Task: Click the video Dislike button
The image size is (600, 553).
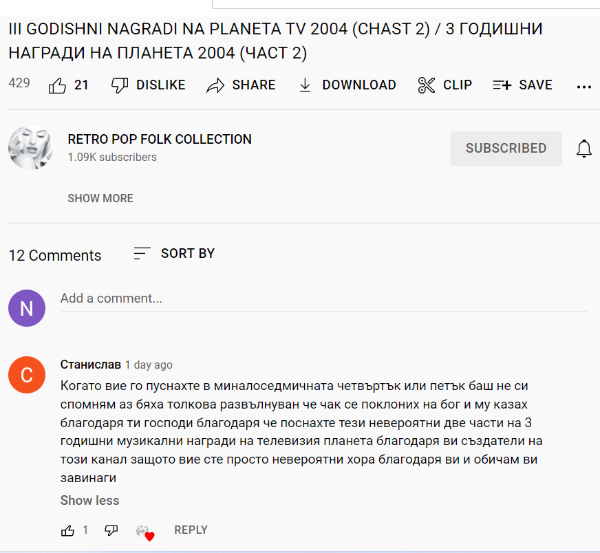Action: 148,85
